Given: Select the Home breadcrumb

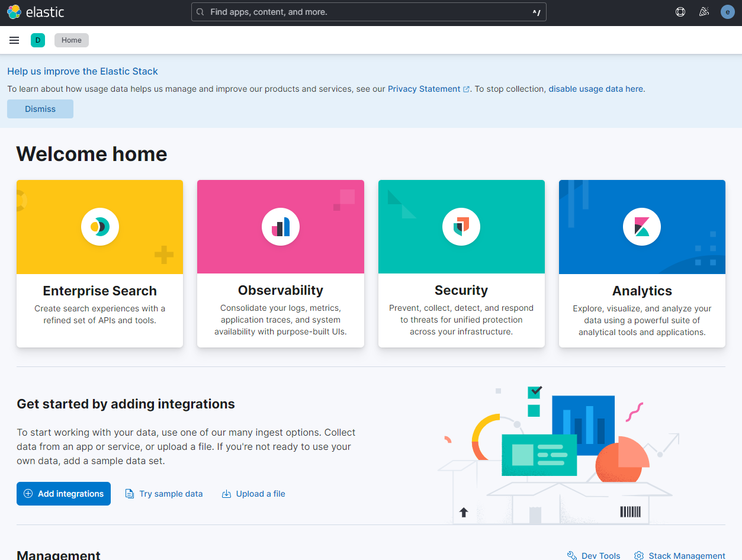Looking at the screenshot, I should pos(72,40).
